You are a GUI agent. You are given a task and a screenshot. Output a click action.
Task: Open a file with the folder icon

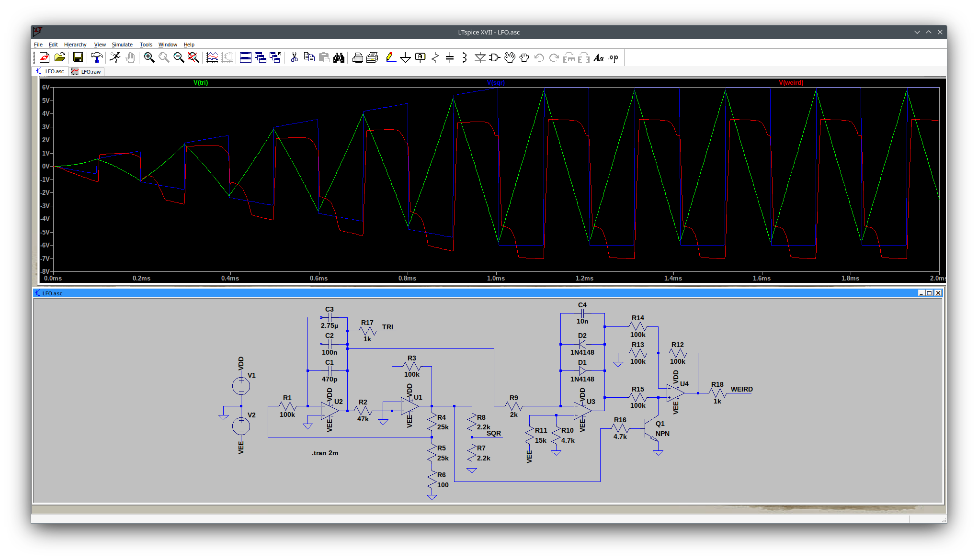[x=60, y=57]
